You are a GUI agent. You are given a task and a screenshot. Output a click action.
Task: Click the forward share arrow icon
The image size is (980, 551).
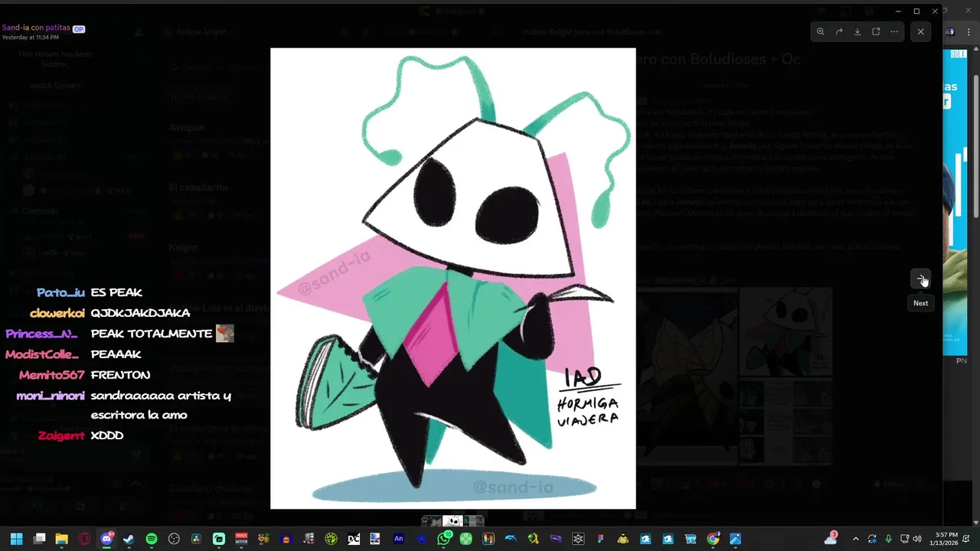click(838, 31)
